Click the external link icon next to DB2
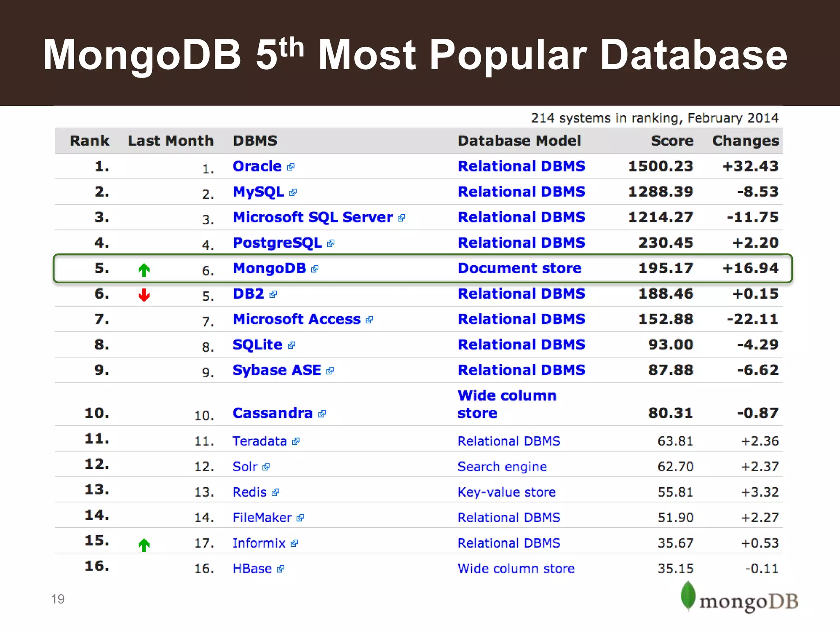 coord(274,294)
